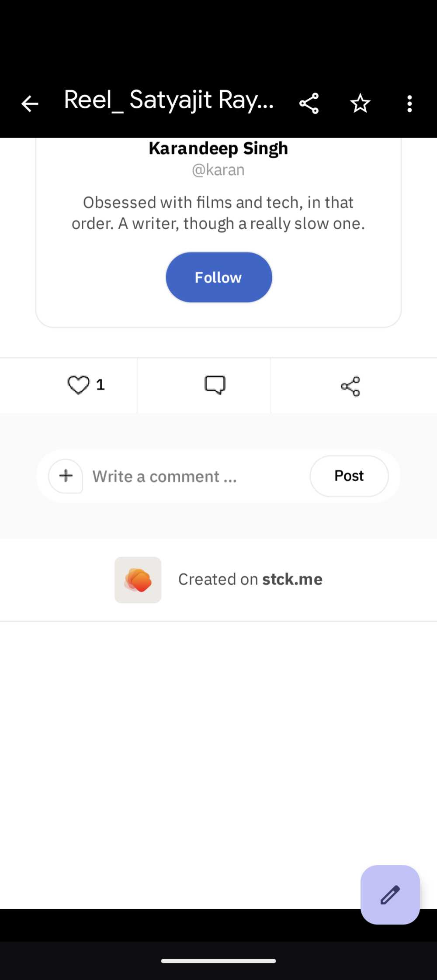The image size is (437, 980).
Task: Open the share options from the top bar
Action: 310,103
